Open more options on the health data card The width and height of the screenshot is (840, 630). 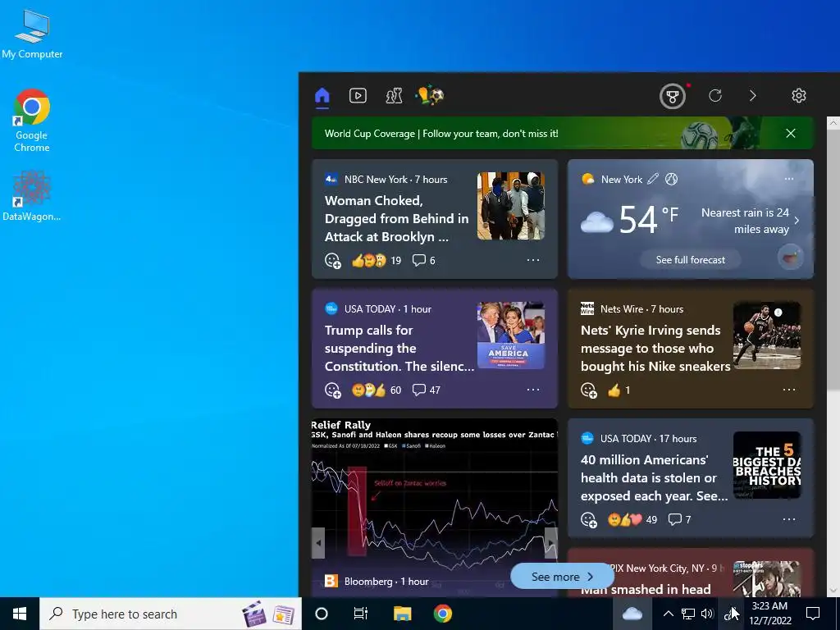788,519
